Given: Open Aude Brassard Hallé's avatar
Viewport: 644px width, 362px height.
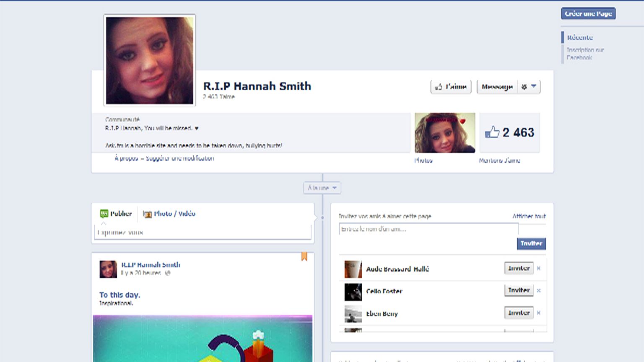Looking at the screenshot, I should pos(353,269).
